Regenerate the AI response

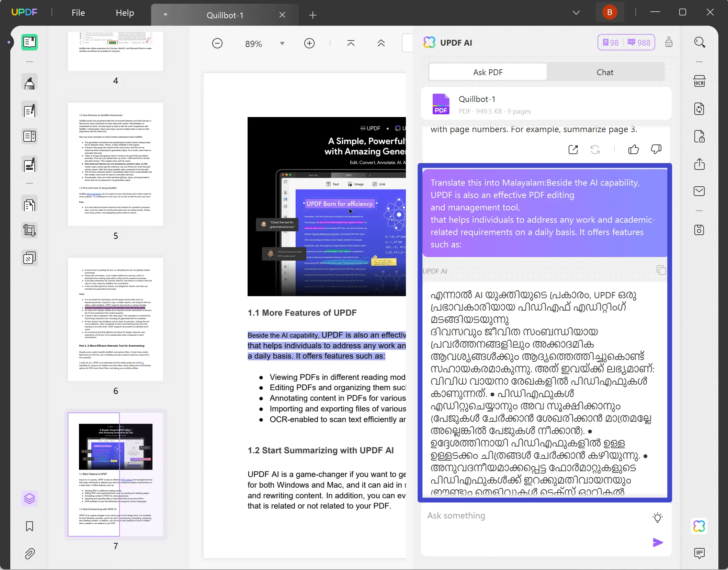click(x=595, y=150)
